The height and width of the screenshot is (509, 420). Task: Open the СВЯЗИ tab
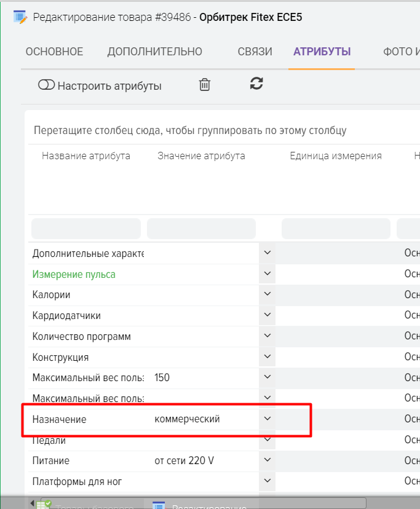coord(255,52)
